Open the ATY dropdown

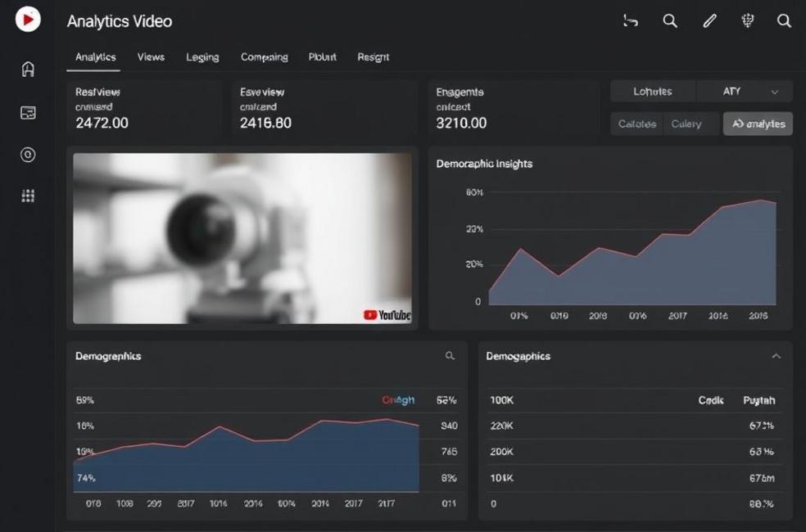point(745,92)
